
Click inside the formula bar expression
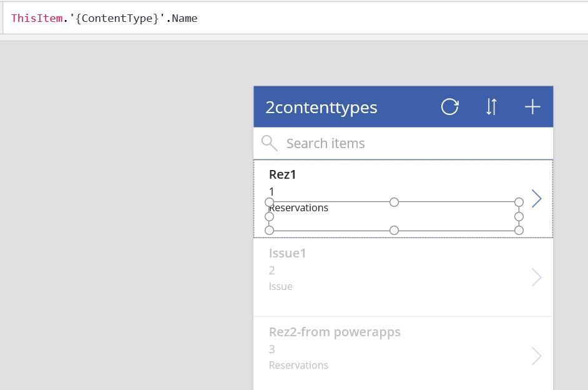point(104,18)
